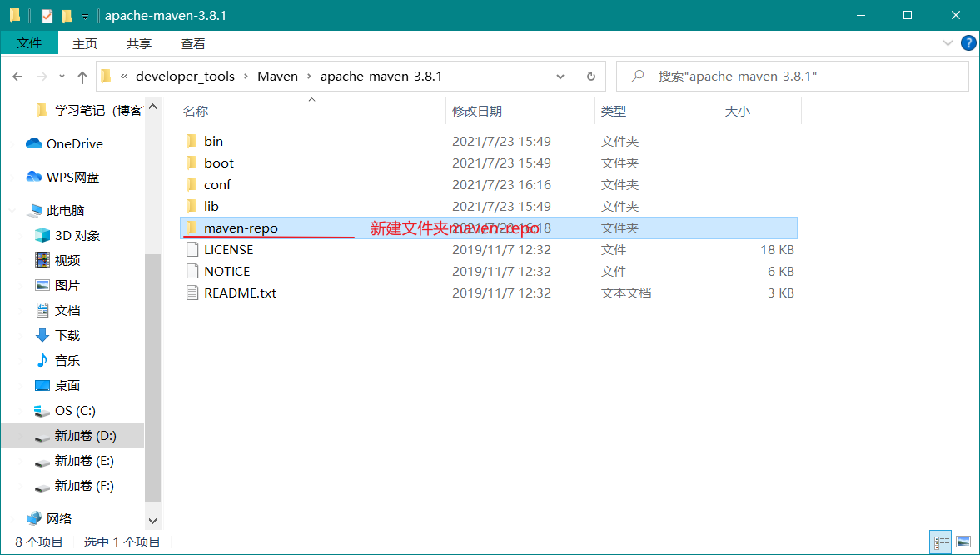
Task: Select 网络 in the navigation pane
Action: [59, 518]
